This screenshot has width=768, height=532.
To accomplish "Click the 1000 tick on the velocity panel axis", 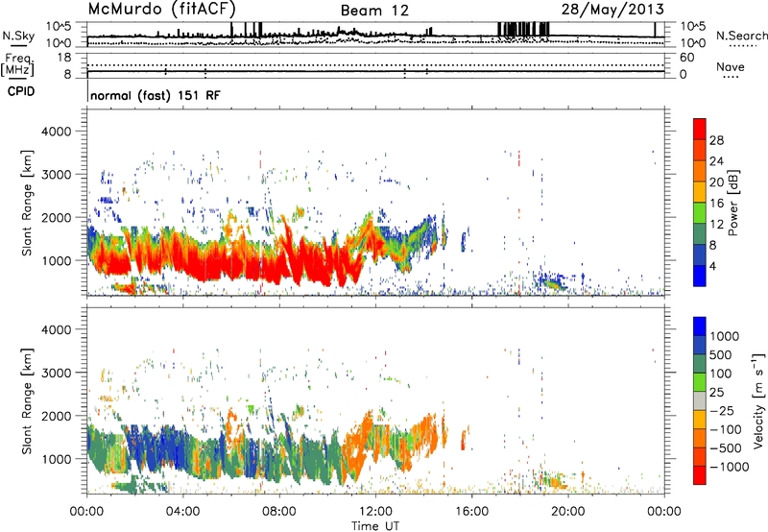I will point(56,459).
